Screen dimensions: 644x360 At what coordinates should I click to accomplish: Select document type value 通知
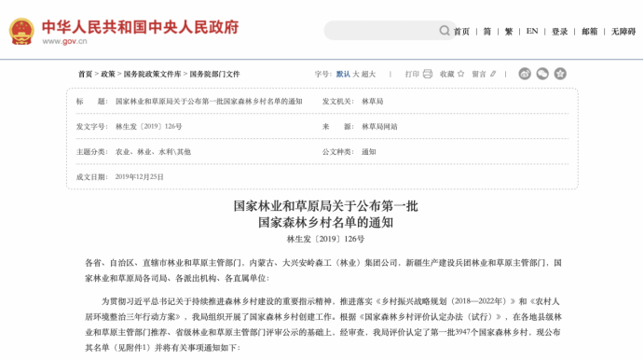(x=369, y=152)
